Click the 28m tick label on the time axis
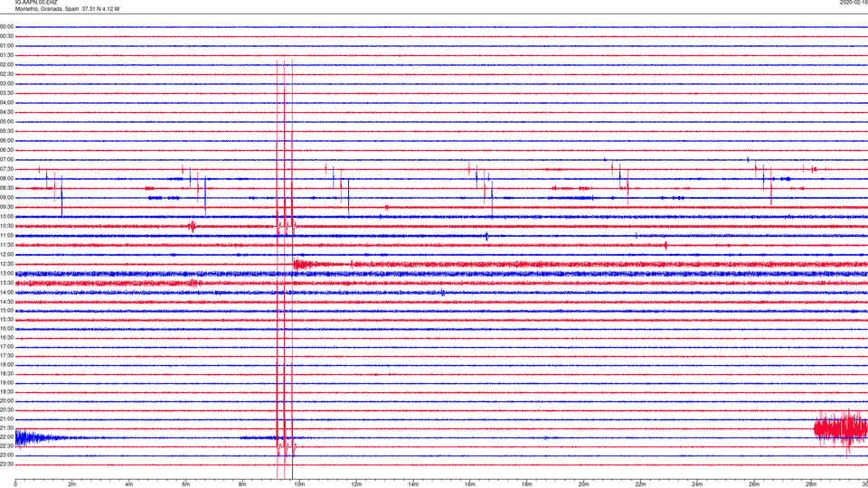This screenshot has width=868, height=488. [x=811, y=484]
